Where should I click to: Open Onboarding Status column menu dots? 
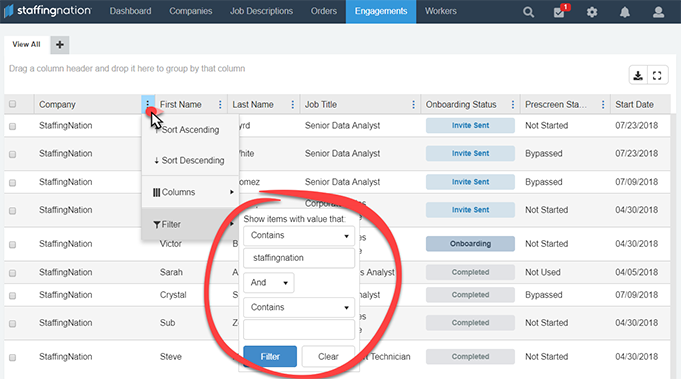coord(513,104)
